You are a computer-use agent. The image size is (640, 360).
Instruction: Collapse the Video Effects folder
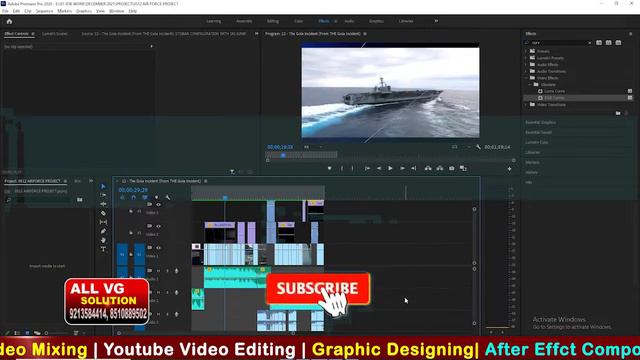pyautogui.click(x=526, y=78)
